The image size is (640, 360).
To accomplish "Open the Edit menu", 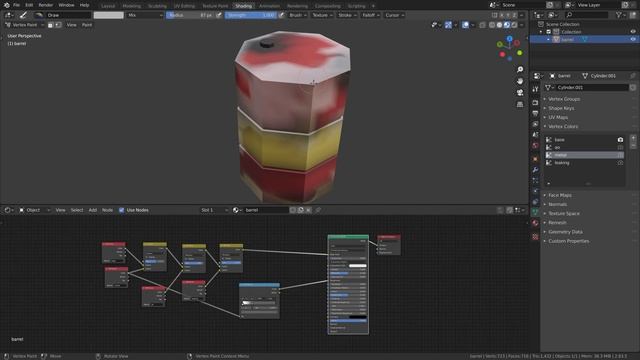I will [29, 5].
